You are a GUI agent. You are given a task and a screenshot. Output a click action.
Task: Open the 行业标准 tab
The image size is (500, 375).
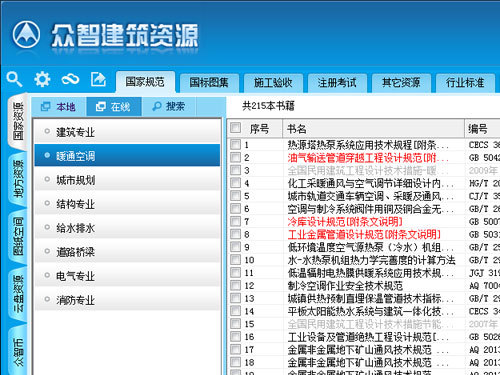[x=465, y=83]
